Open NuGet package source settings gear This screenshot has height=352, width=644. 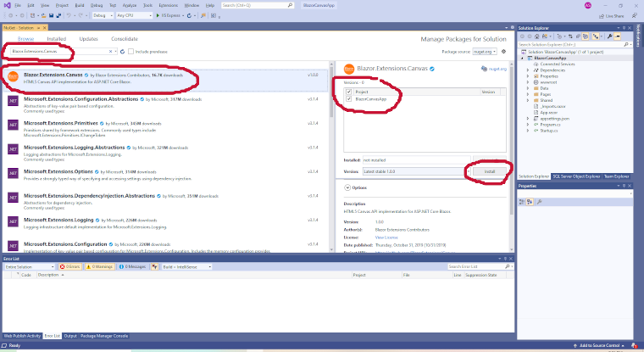503,52
